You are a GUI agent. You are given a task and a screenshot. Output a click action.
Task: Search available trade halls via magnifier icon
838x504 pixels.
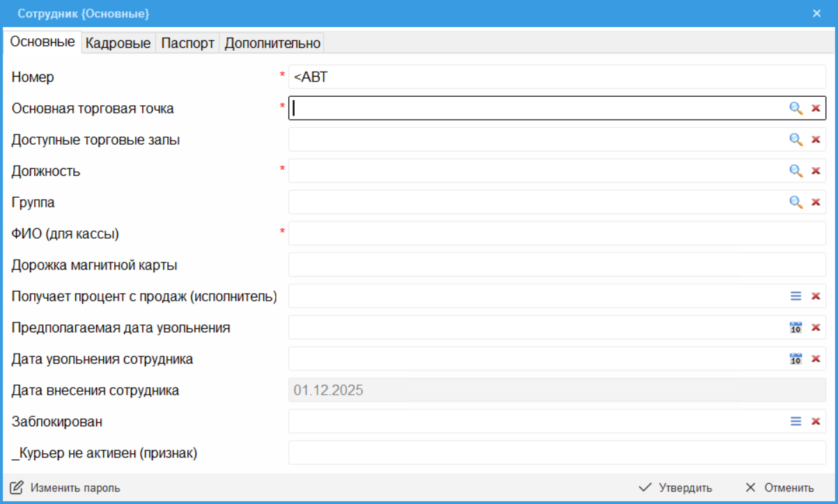pos(796,139)
